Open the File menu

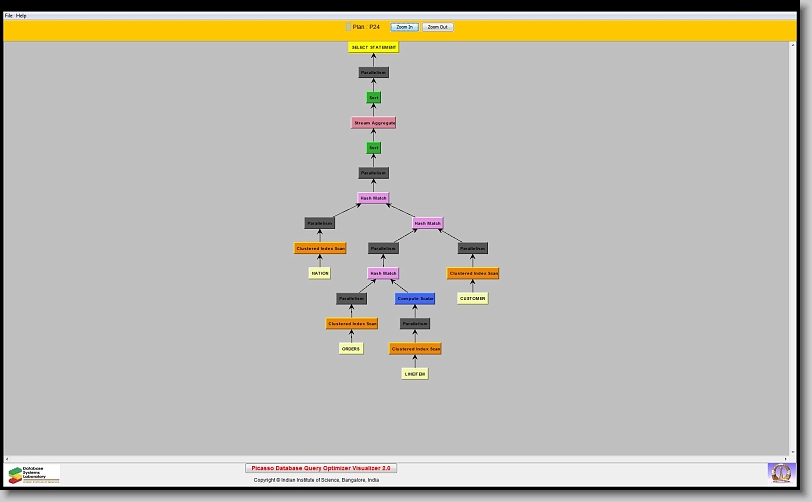[9, 16]
